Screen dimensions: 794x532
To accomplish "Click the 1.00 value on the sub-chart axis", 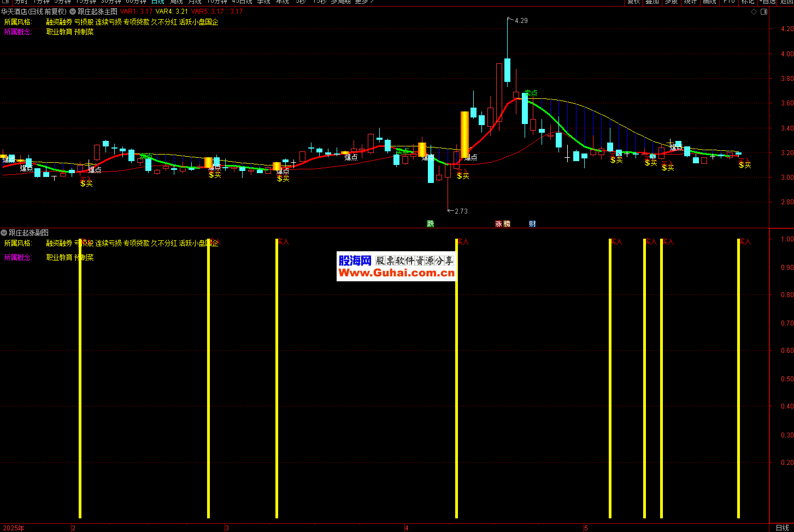I will [787, 239].
